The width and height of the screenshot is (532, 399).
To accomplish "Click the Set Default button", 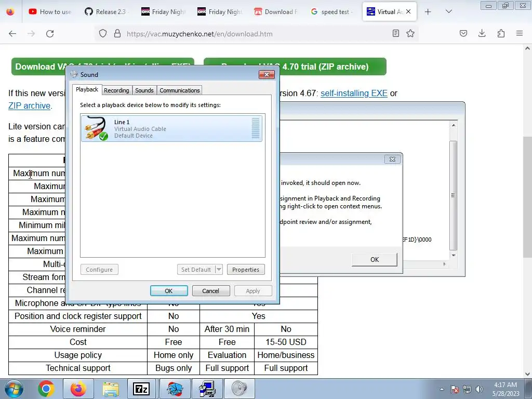I will [196, 270].
